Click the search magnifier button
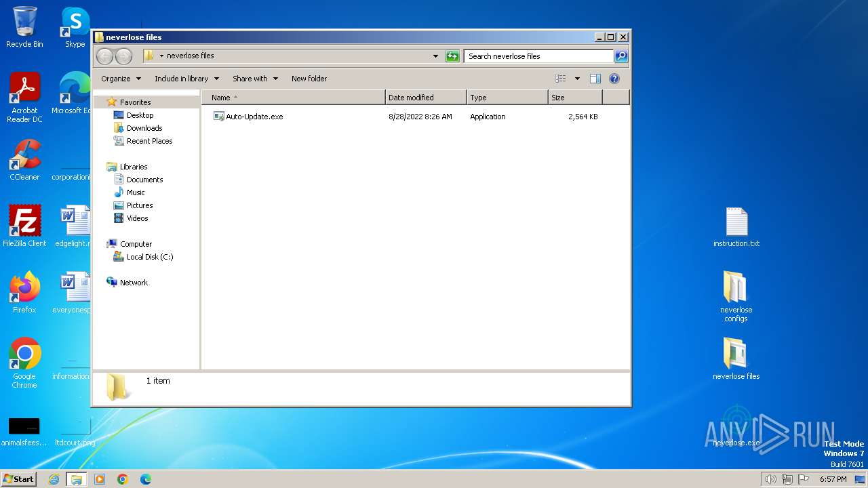 coord(620,56)
